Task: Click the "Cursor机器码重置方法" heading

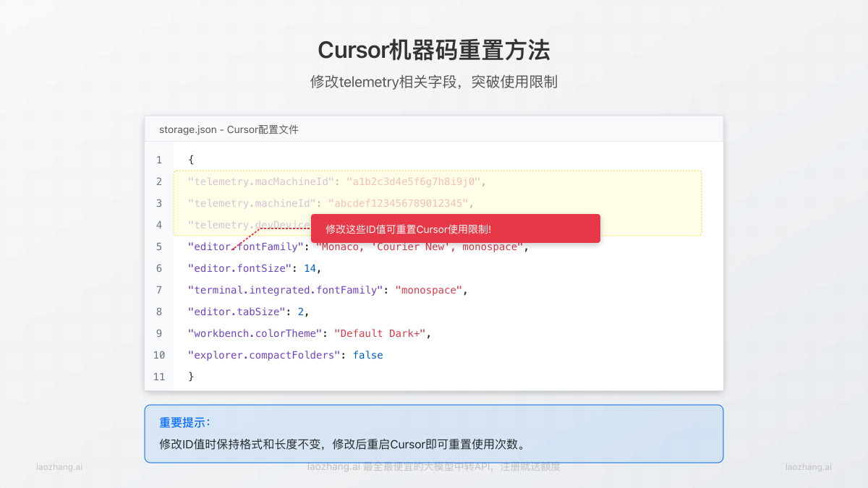Action: 434,50
